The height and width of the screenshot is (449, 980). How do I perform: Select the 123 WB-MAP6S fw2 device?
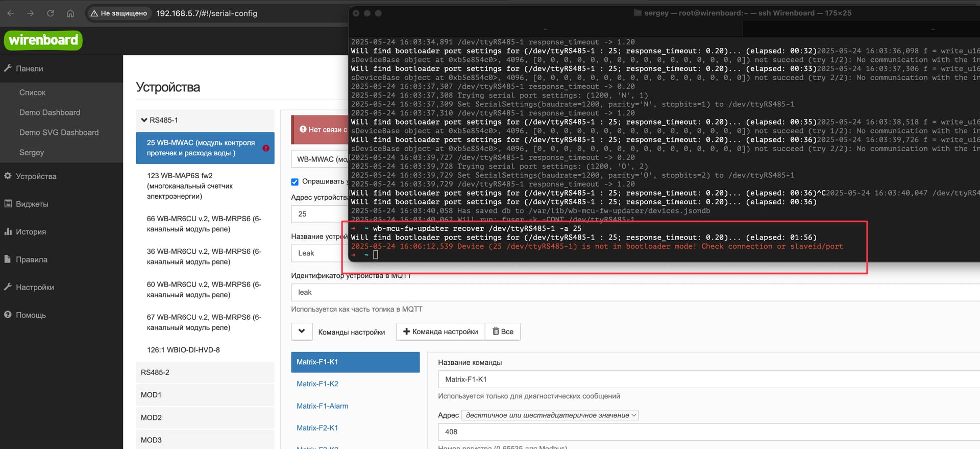coord(205,186)
